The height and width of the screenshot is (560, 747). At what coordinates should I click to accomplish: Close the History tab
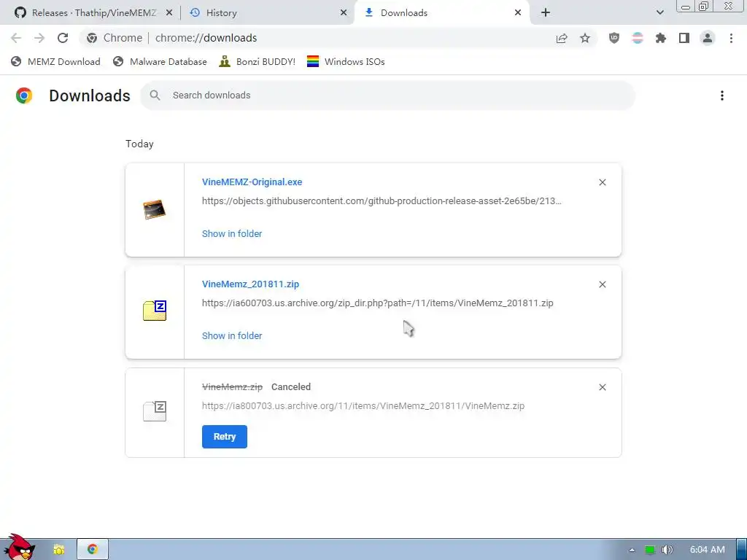[x=344, y=13]
